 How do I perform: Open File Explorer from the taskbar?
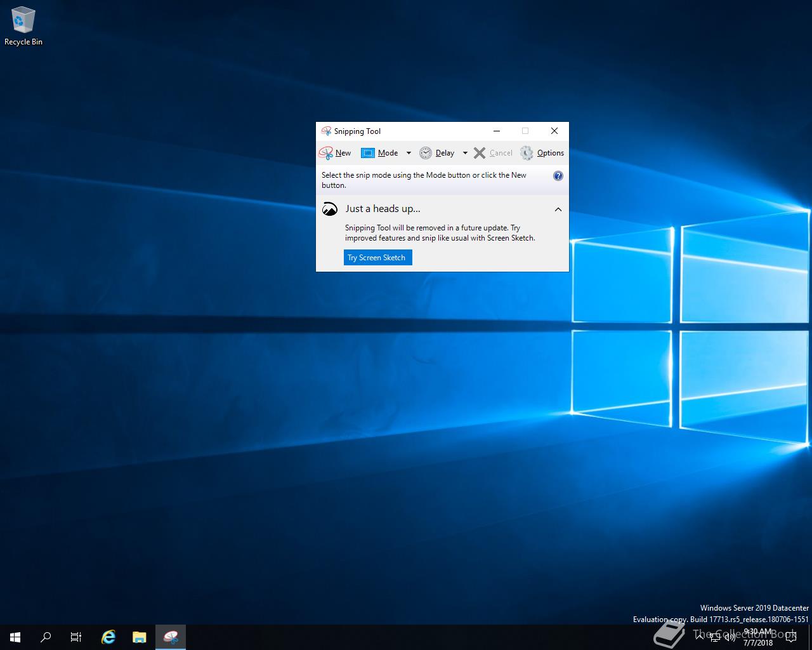pyautogui.click(x=140, y=637)
